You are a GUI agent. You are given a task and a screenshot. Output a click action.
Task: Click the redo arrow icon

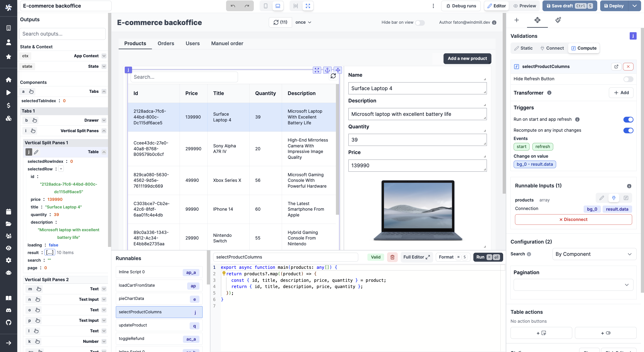tap(247, 6)
